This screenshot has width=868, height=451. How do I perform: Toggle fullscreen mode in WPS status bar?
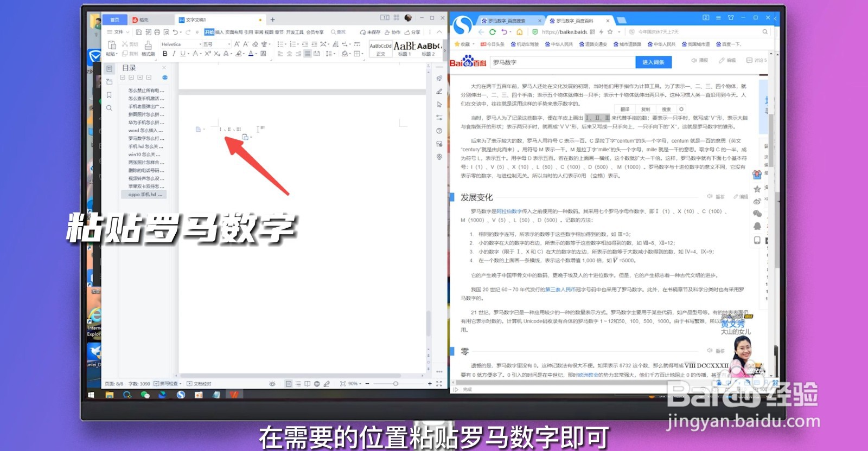(439, 384)
